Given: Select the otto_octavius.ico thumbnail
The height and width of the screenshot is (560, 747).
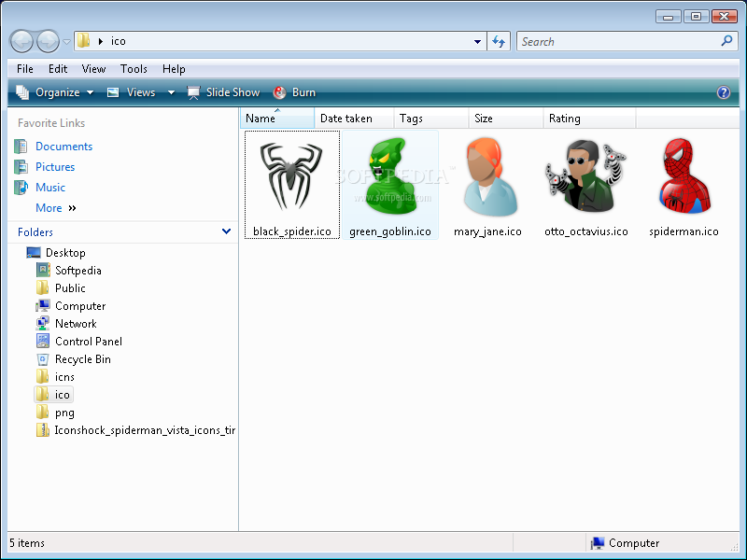Looking at the screenshot, I should coord(585,176).
